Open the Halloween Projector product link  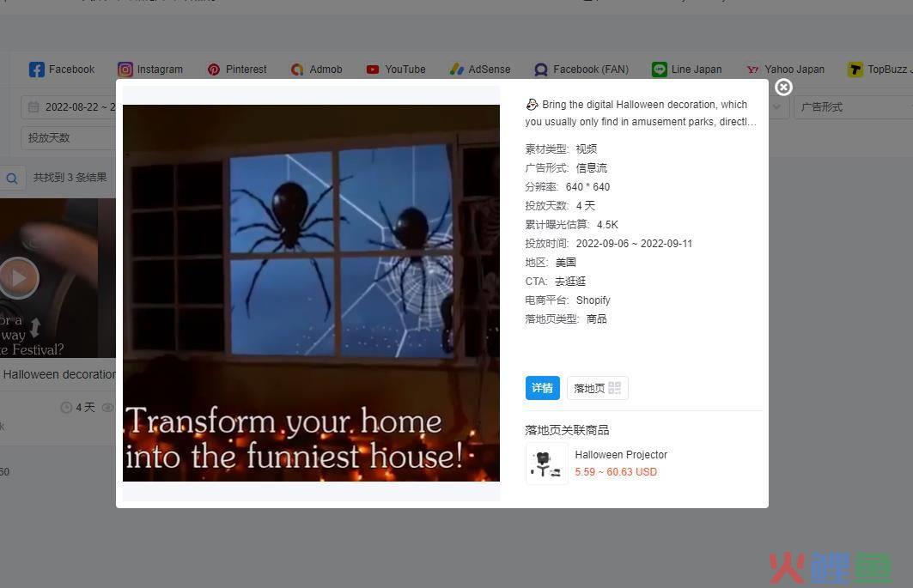pos(621,455)
